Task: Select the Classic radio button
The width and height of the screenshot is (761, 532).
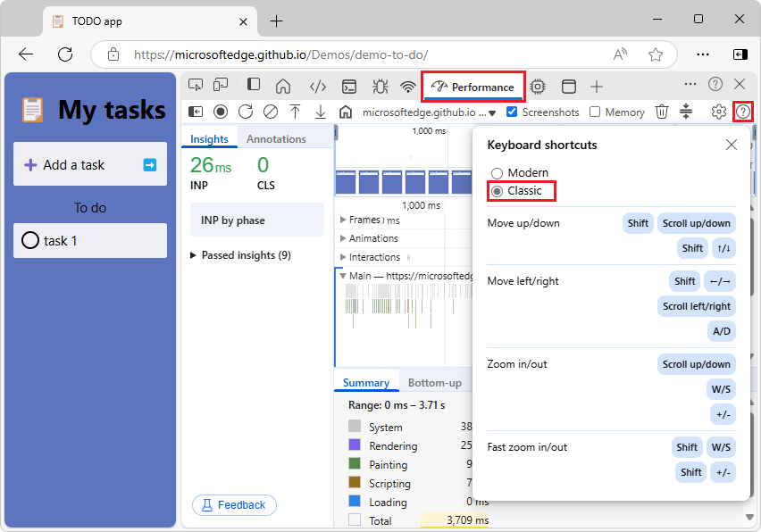Action: point(497,191)
